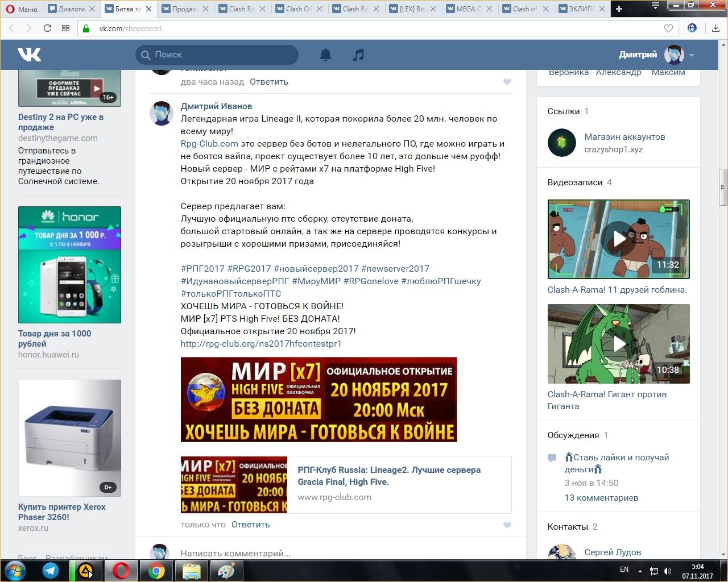The width and height of the screenshot is (728, 582).
Task: Open РПГ-Клуб Russia link preview title
Action: (x=389, y=476)
